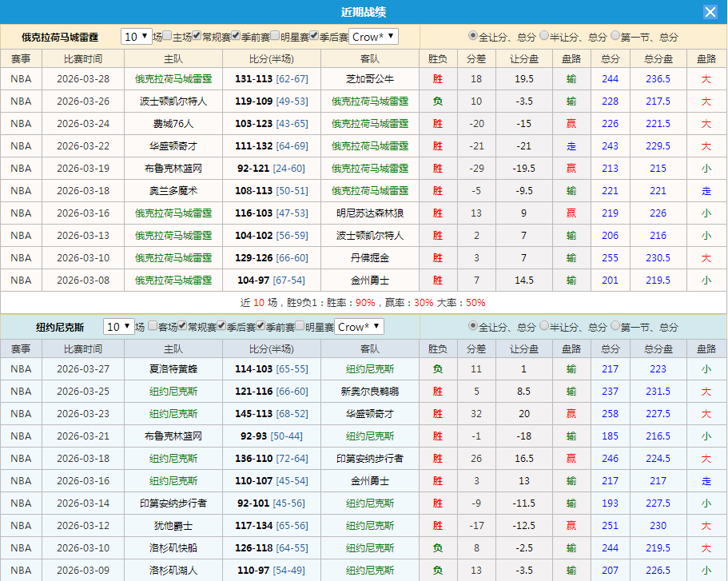Click the total score 244 link in the top row

coord(610,78)
